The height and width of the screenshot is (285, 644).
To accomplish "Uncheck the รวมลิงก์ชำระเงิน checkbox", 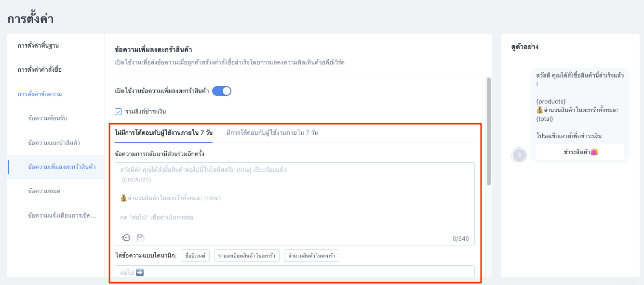I will (x=119, y=112).
